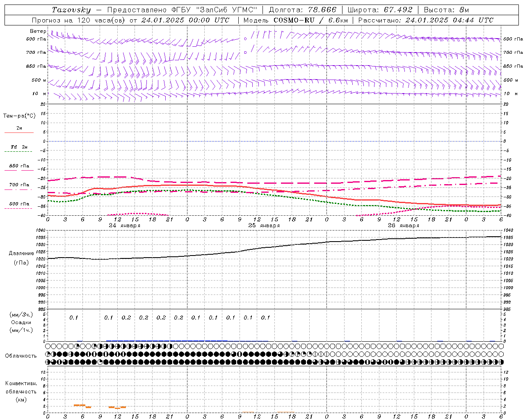The height and width of the screenshot is (420, 525).
Task: Click the 700 гПа temperature legend entry
Action: point(19,185)
